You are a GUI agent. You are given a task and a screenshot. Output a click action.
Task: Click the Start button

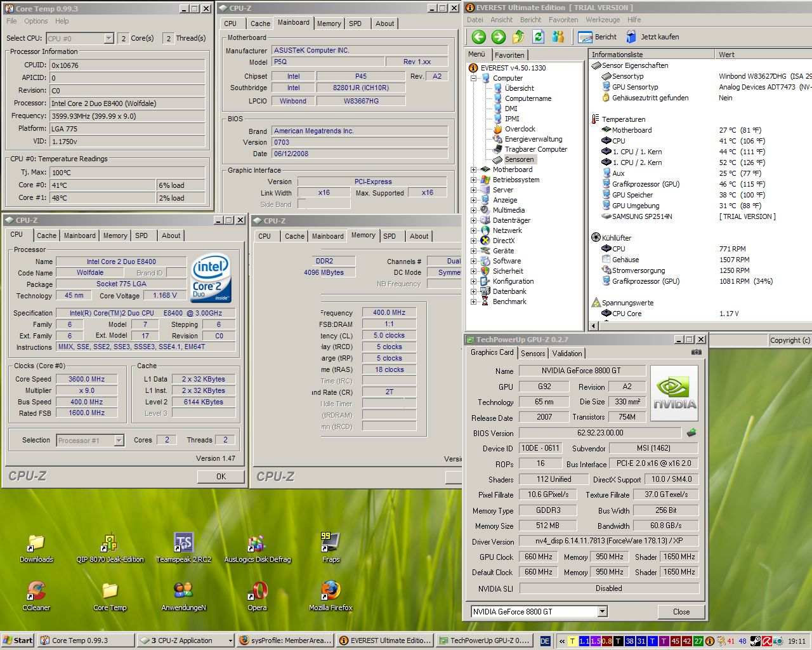[18, 640]
